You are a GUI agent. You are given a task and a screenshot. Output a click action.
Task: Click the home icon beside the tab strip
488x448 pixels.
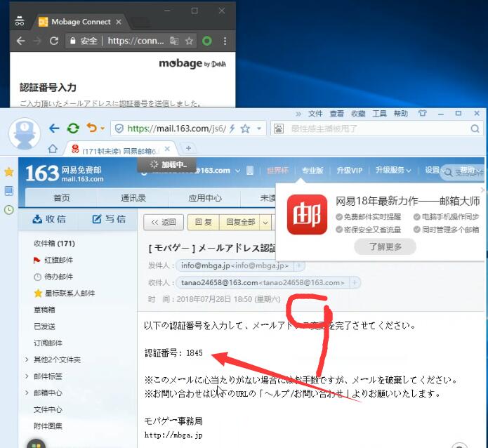click(53, 149)
